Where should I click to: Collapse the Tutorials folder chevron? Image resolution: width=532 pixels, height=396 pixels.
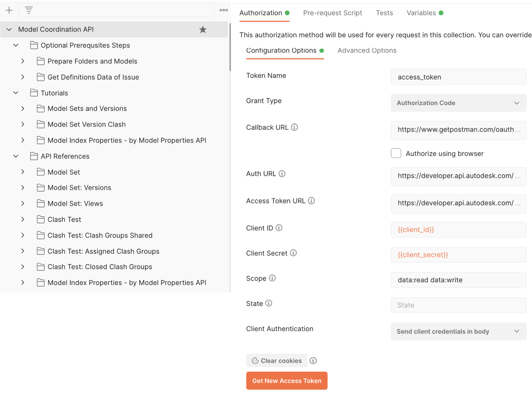point(16,93)
